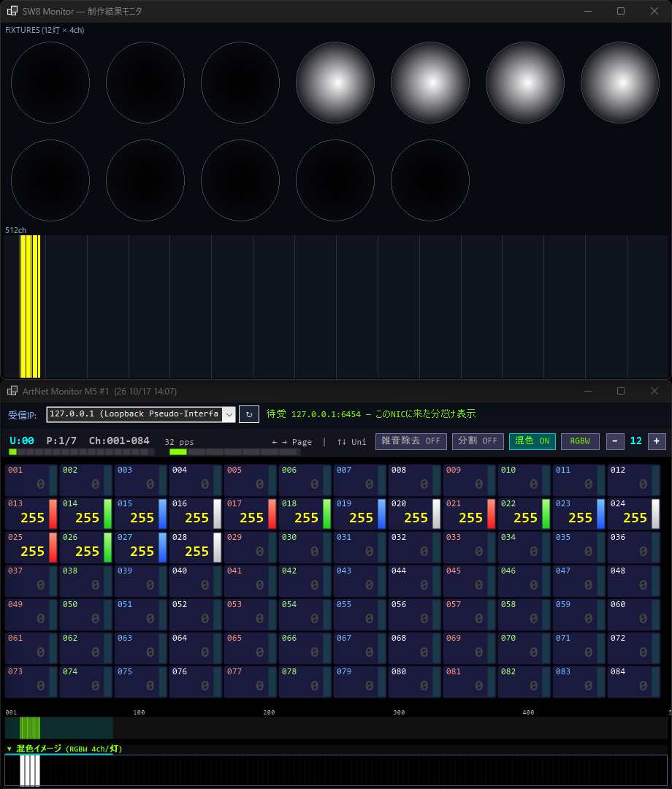Open the RGBW color mode selector
This screenshot has width=672, height=789.
point(580,441)
